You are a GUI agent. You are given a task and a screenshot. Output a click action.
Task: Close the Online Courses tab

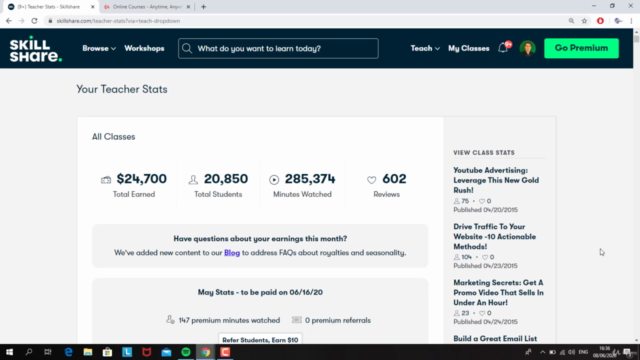click(x=188, y=7)
